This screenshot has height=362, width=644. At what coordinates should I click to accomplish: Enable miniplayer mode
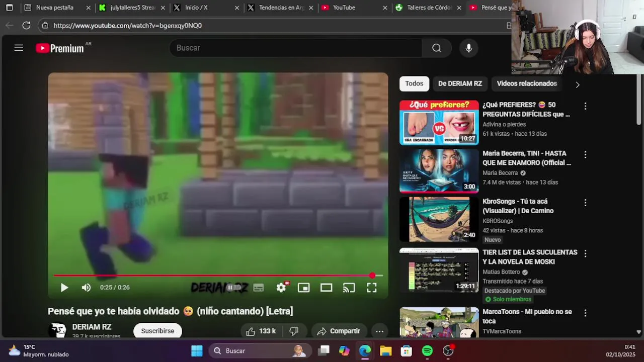[303, 287]
